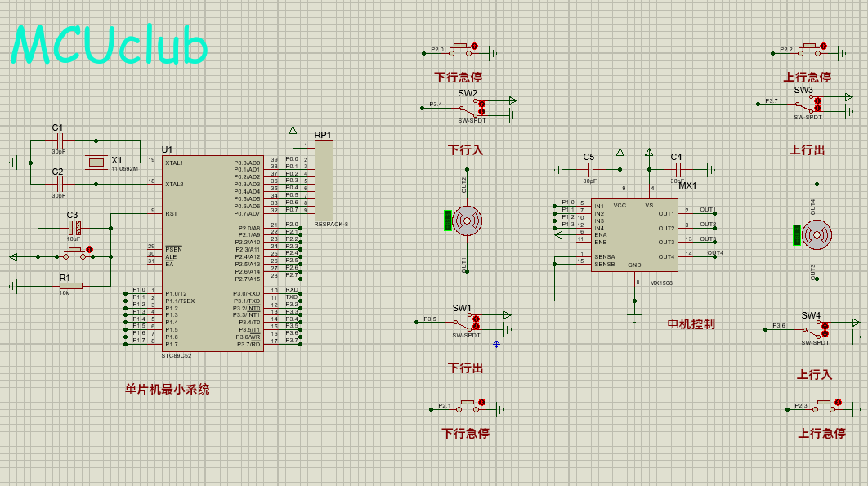This screenshot has height=486, width=868.
Task: Click the RST pin name on U1
Action: (x=171, y=213)
